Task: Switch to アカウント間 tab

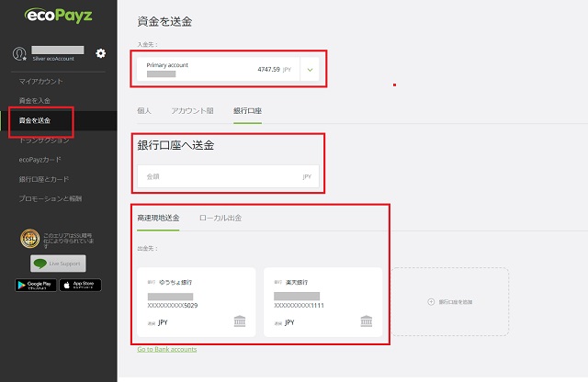Action: (192, 111)
